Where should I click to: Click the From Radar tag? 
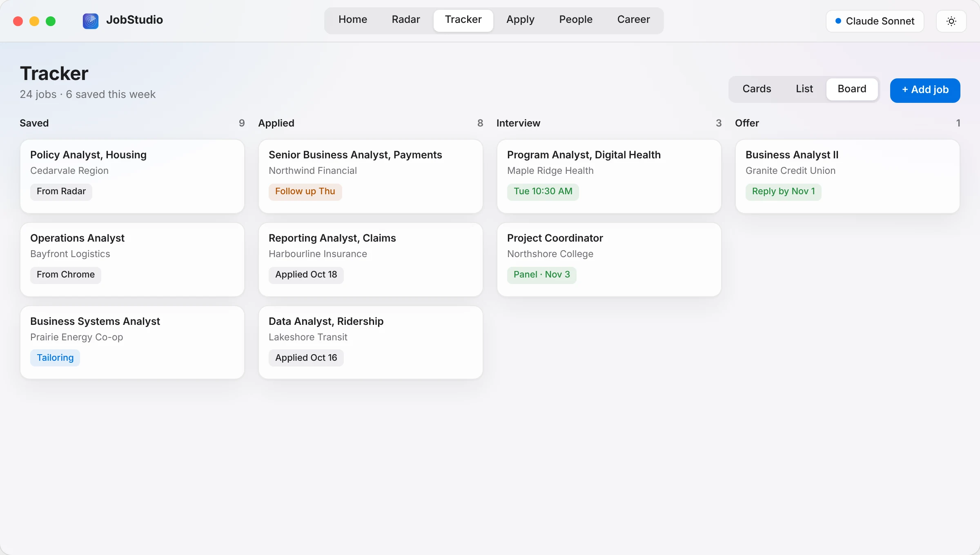(x=61, y=192)
